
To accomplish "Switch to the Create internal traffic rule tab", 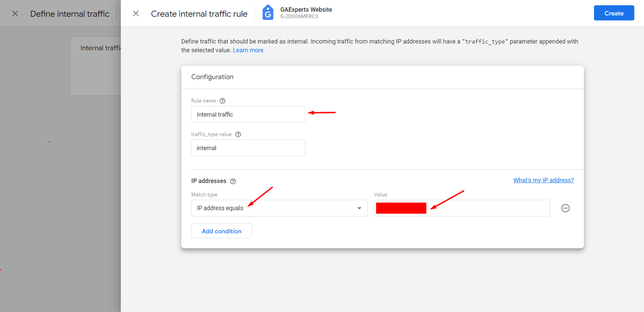I will (199, 13).
